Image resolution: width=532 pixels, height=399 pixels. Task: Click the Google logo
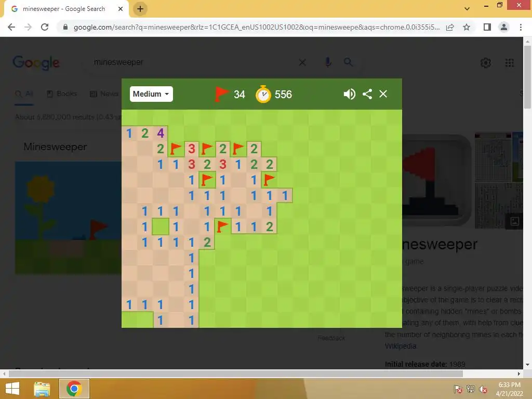pos(36,63)
